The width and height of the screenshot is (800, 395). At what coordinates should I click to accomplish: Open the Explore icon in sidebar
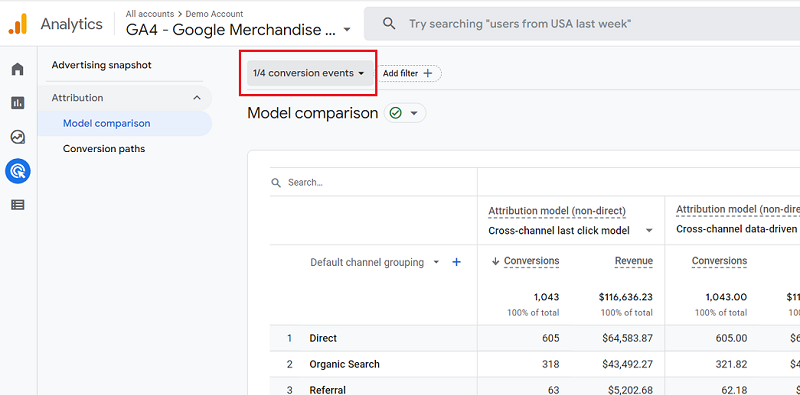(x=18, y=137)
